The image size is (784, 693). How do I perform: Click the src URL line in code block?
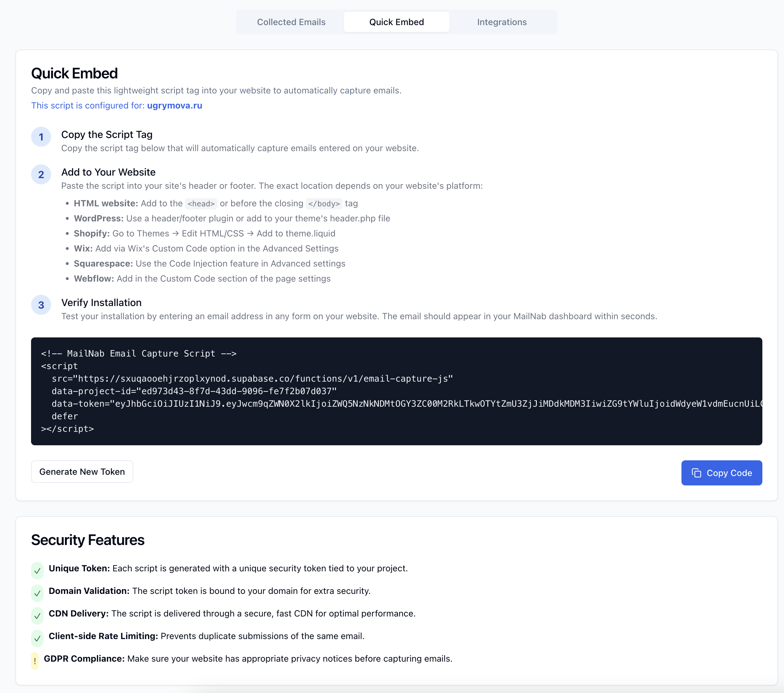tap(252, 379)
